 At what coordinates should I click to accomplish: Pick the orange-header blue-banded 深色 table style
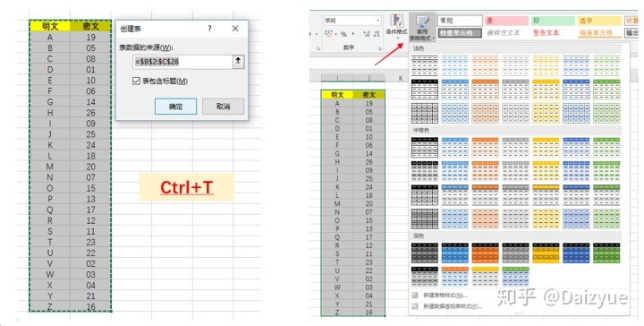pyautogui.click(x=454, y=276)
